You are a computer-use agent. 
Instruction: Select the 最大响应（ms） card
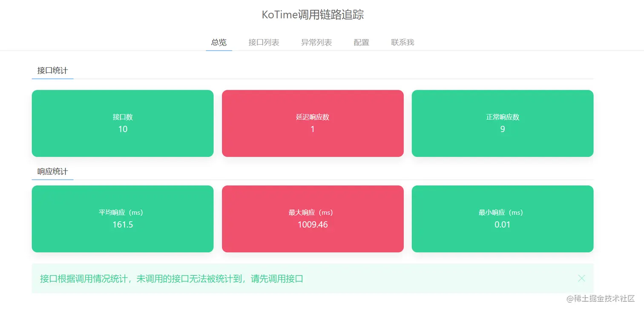click(313, 219)
